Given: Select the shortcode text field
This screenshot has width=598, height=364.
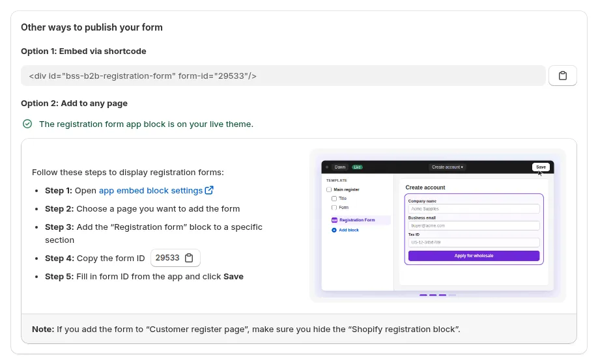Looking at the screenshot, I should tap(283, 76).
